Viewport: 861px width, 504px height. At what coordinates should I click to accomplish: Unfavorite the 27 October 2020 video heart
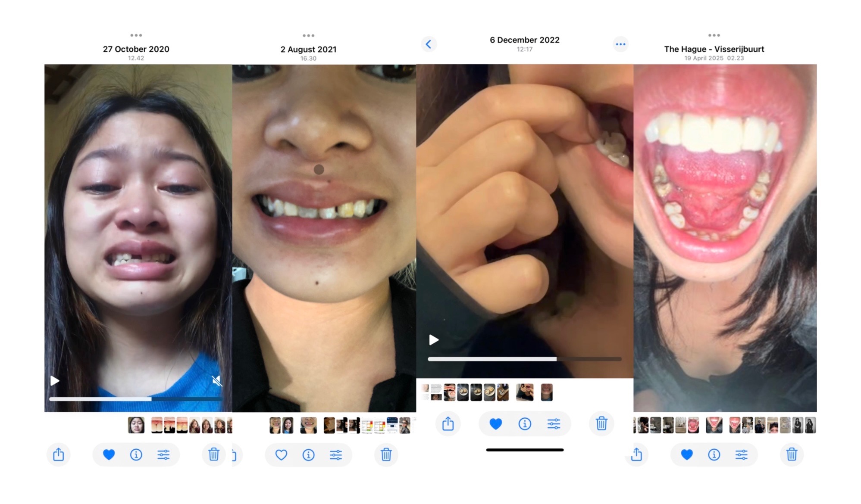109,454
